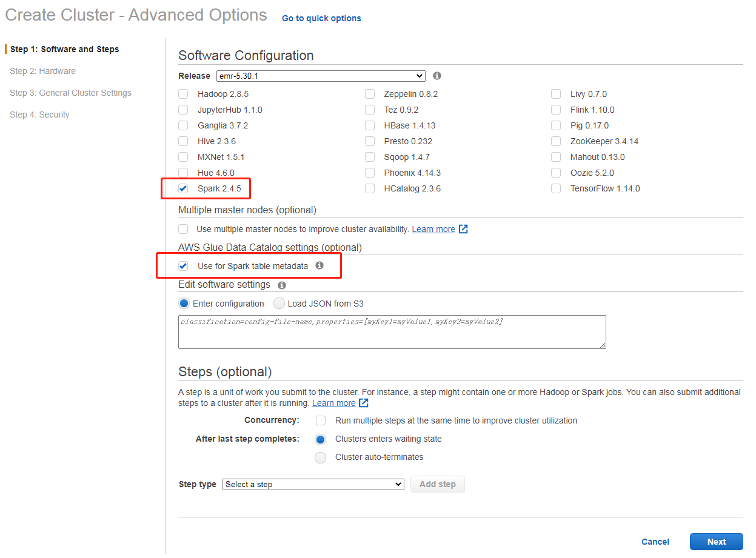Enable Hadoop 2.8.5 checkbox
The image size is (756, 558).
(183, 94)
